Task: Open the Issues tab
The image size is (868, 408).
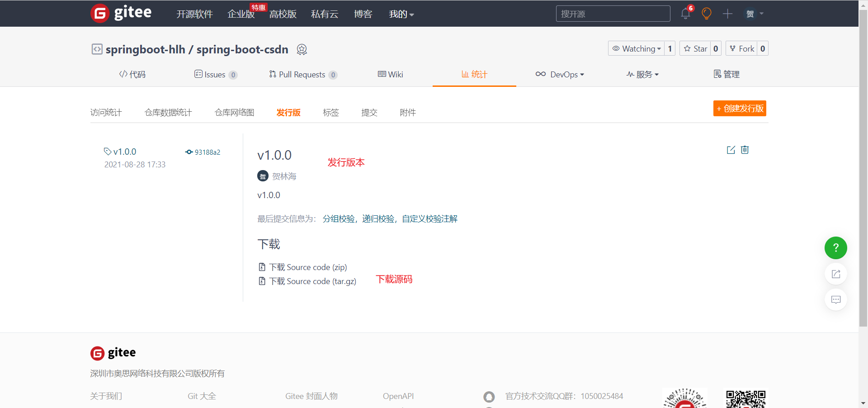Action: (x=216, y=75)
